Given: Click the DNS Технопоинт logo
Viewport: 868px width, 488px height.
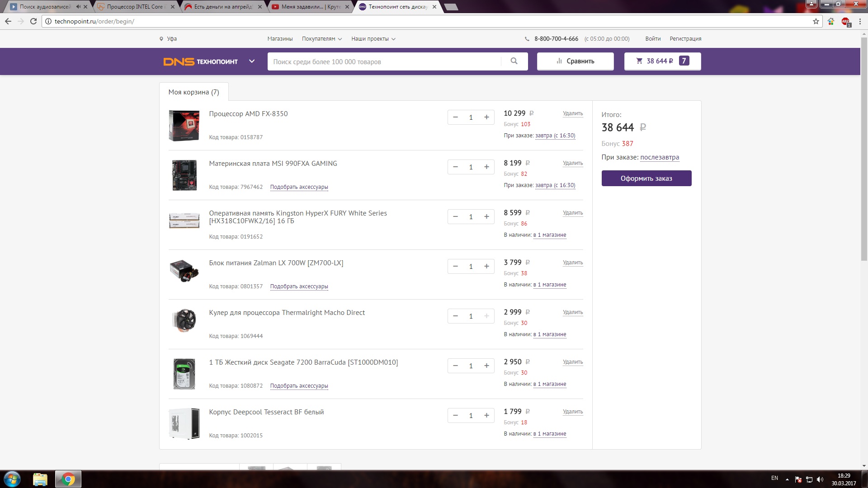Looking at the screenshot, I should click(200, 61).
